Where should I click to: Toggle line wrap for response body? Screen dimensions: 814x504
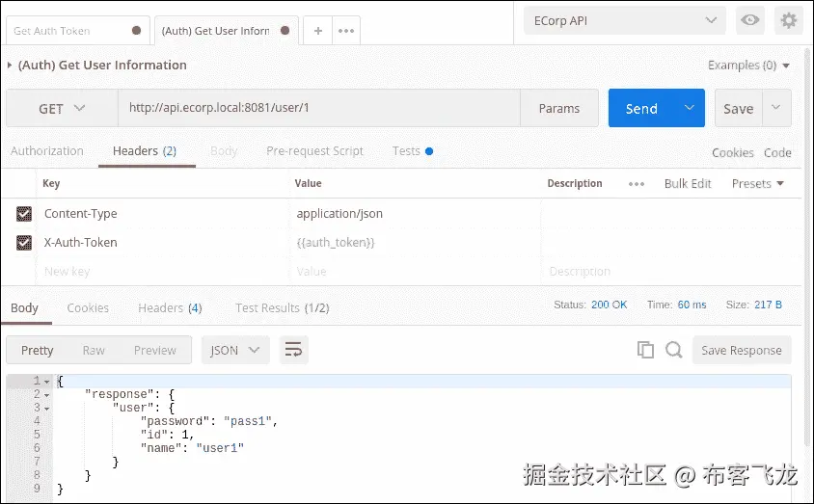pos(293,350)
